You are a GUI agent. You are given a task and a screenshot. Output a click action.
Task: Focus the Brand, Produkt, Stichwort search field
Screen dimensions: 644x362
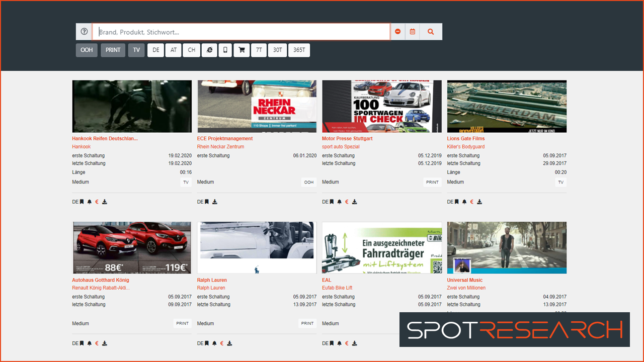point(242,32)
